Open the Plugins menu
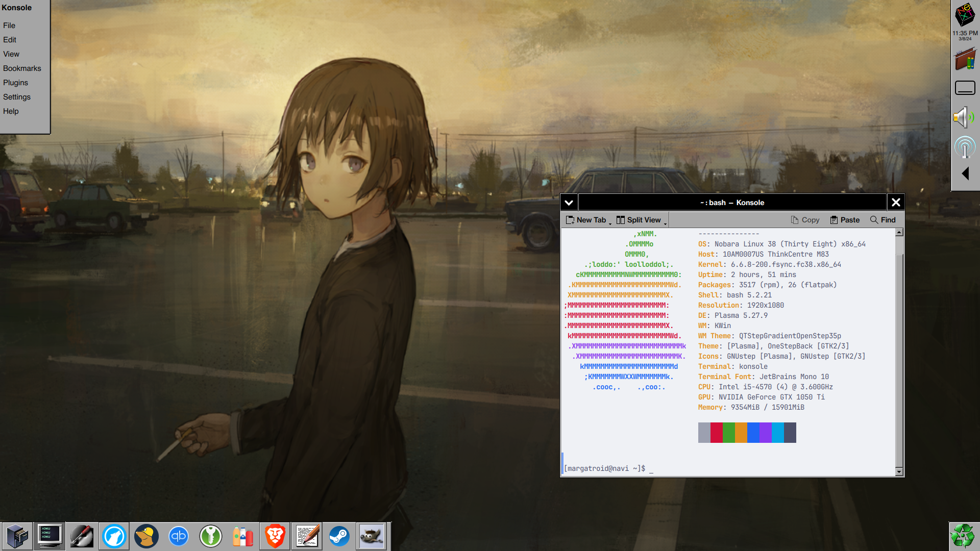This screenshot has height=551, width=980. click(15, 83)
